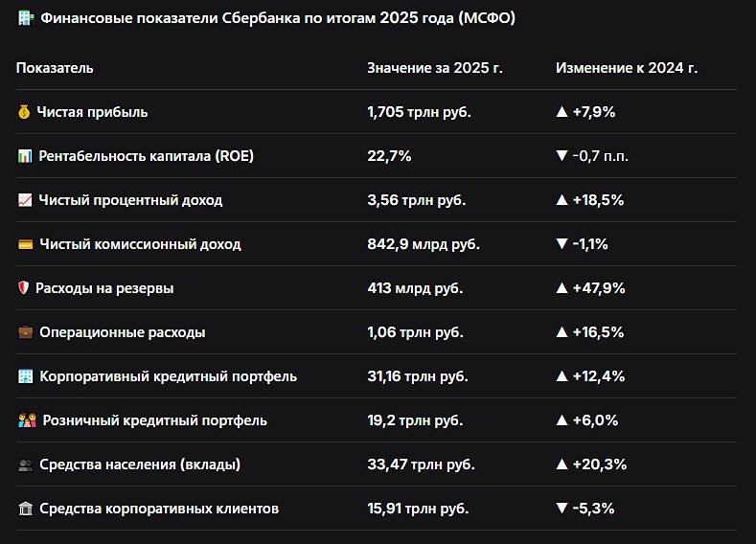756x544 pixels.
Task: Select the 842,9 млрд руб. value
Action: 423,245
